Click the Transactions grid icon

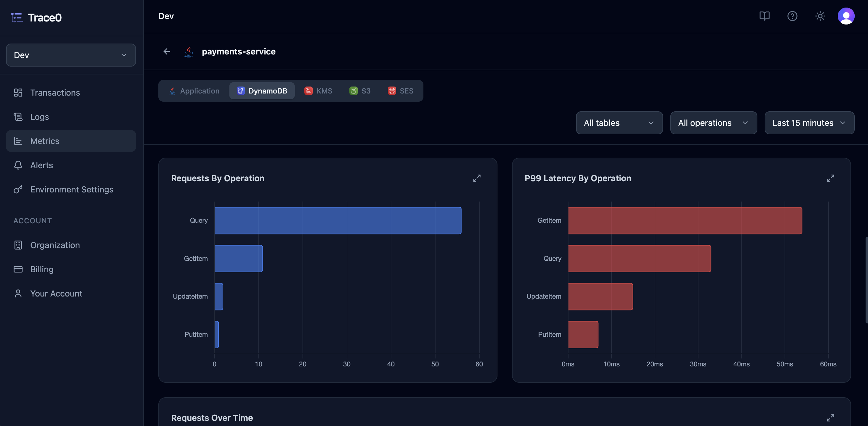(x=18, y=93)
